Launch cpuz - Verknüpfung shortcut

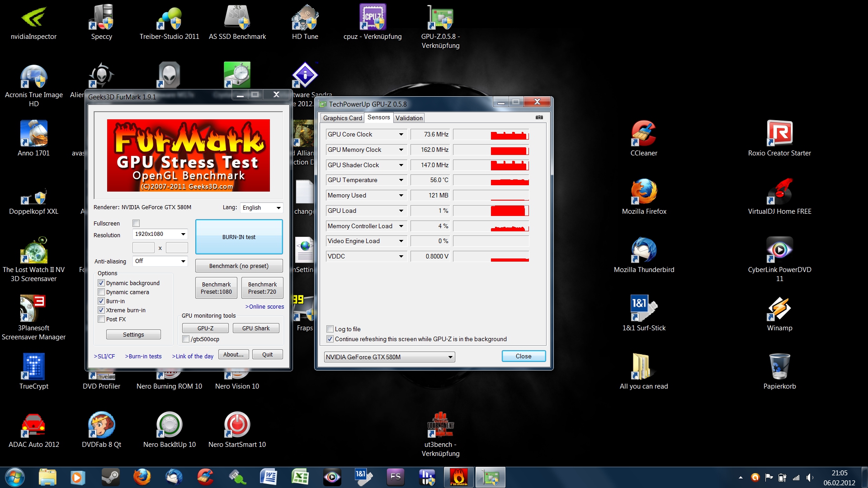coord(373,23)
